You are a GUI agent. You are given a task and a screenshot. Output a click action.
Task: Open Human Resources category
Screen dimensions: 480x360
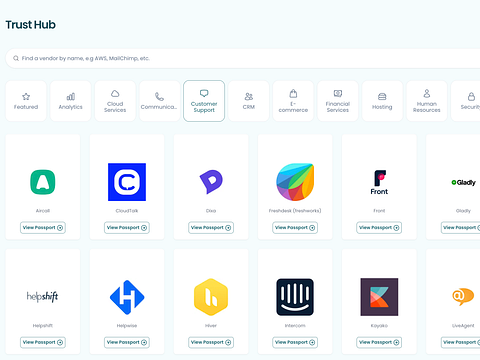pyautogui.click(x=427, y=101)
